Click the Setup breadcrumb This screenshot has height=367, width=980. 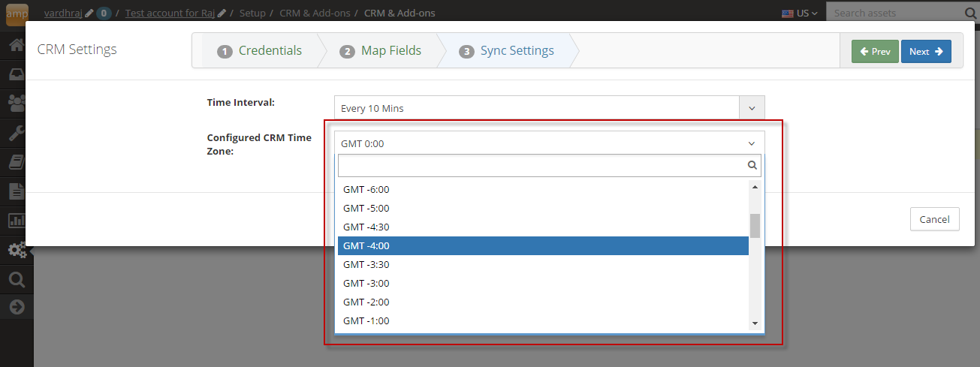tap(252, 13)
